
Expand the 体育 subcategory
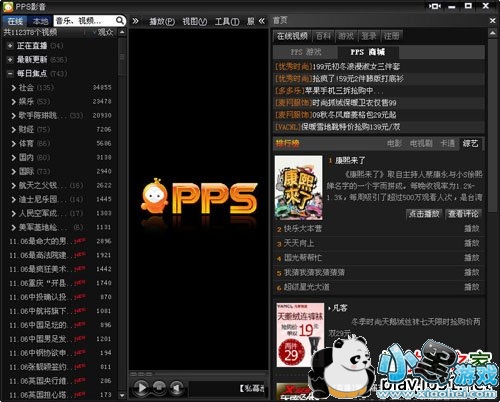point(14,144)
